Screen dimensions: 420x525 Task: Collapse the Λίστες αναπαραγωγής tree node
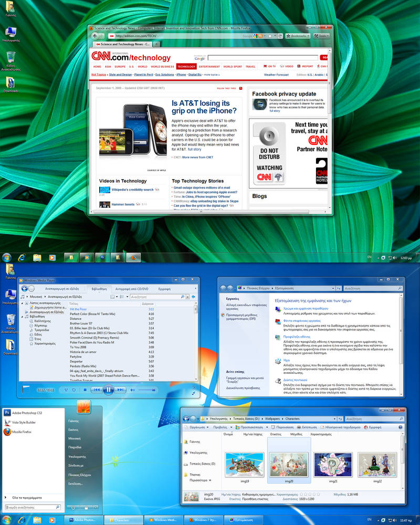coord(23,303)
